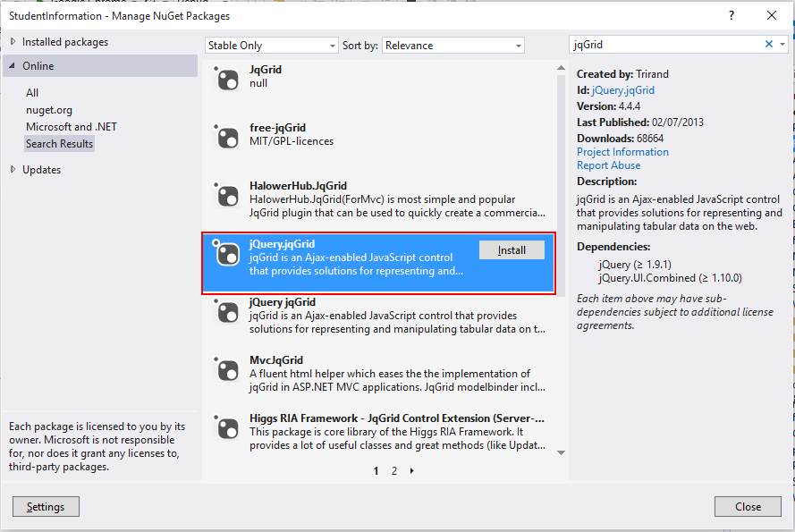The width and height of the screenshot is (795, 532).
Task: Select the unselected jQuery jqGrid package title
Action: (x=283, y=302)
